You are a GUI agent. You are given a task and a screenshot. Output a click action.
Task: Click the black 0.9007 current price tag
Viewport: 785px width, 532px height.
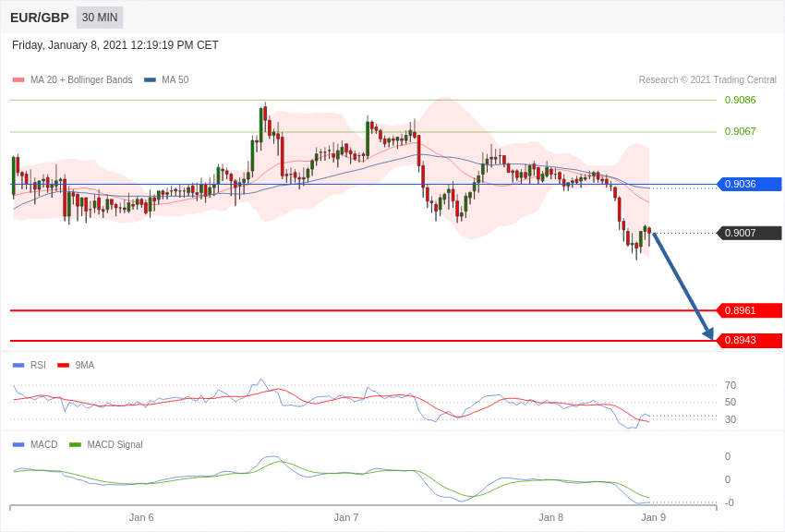(750, 233)
